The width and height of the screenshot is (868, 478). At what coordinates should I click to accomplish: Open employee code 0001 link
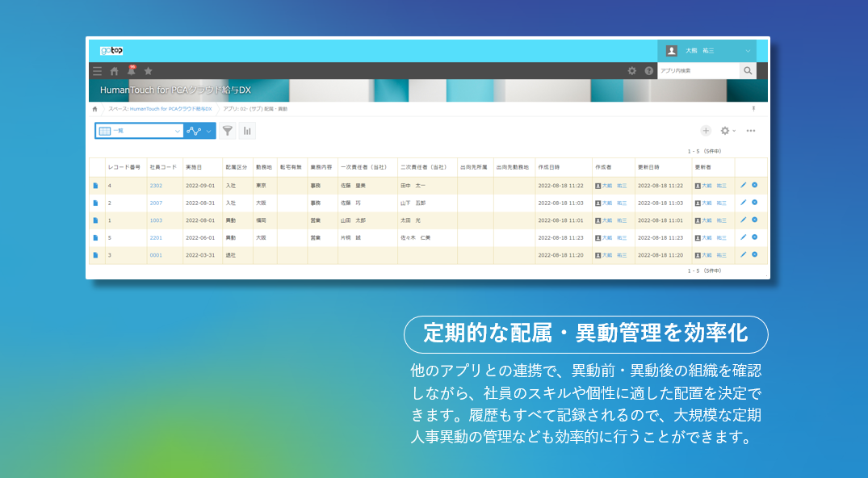click(x=156, y=255)
